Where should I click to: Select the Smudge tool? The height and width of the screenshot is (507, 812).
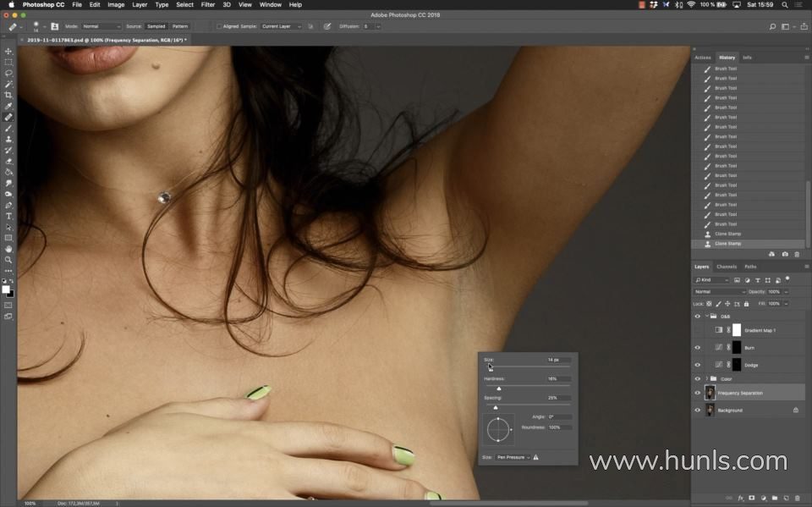click(x=8, y=183)
